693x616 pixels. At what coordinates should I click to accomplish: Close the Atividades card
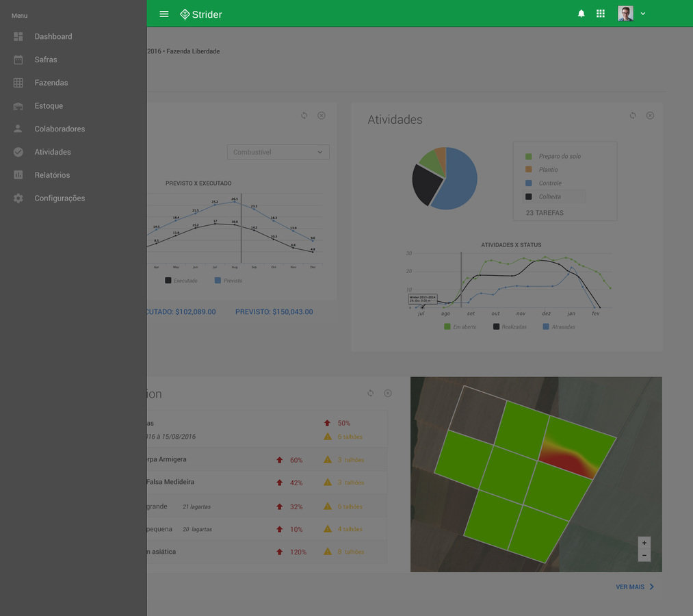650,116
